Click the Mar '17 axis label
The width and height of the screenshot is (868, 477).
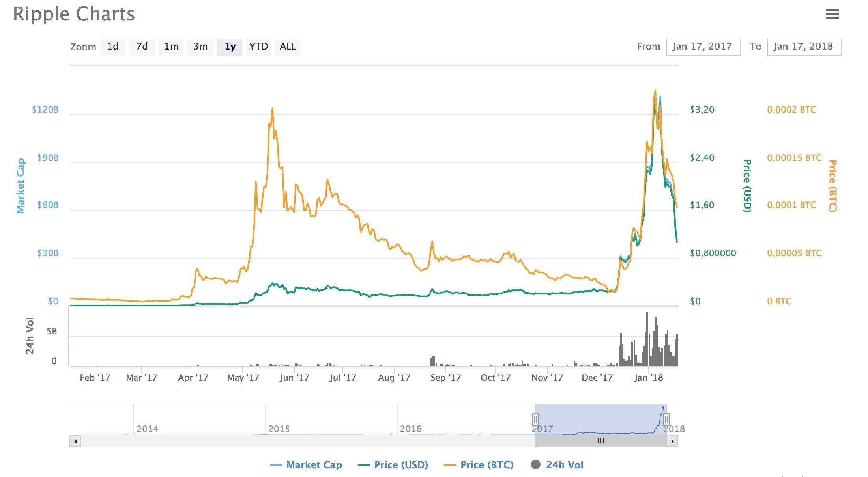pyautogui.click(x=142, y=378)
